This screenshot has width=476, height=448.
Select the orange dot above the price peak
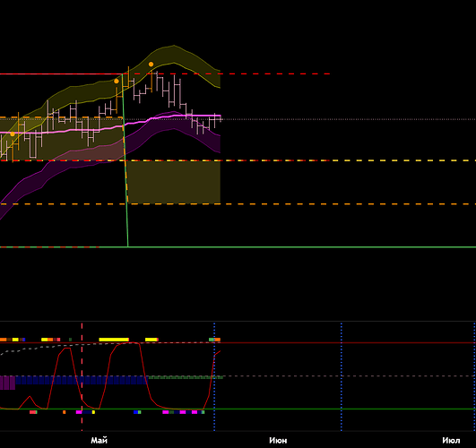[151, 64]
